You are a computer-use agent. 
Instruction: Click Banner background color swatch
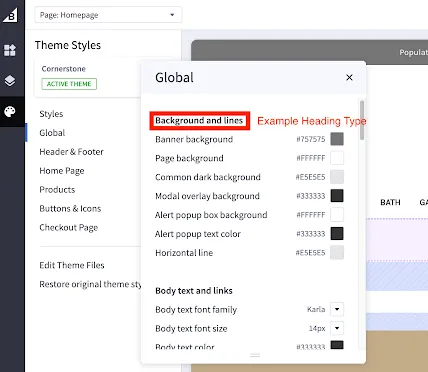point(337,139)
